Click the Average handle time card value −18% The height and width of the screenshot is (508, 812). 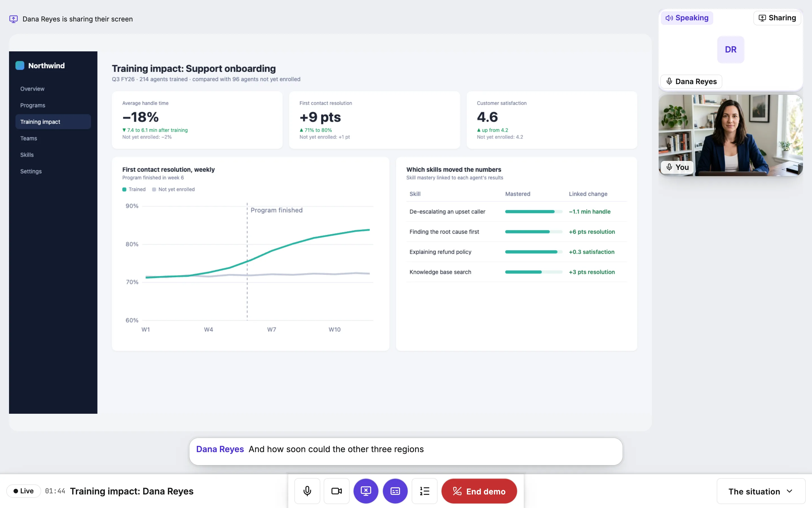(140, 117)
